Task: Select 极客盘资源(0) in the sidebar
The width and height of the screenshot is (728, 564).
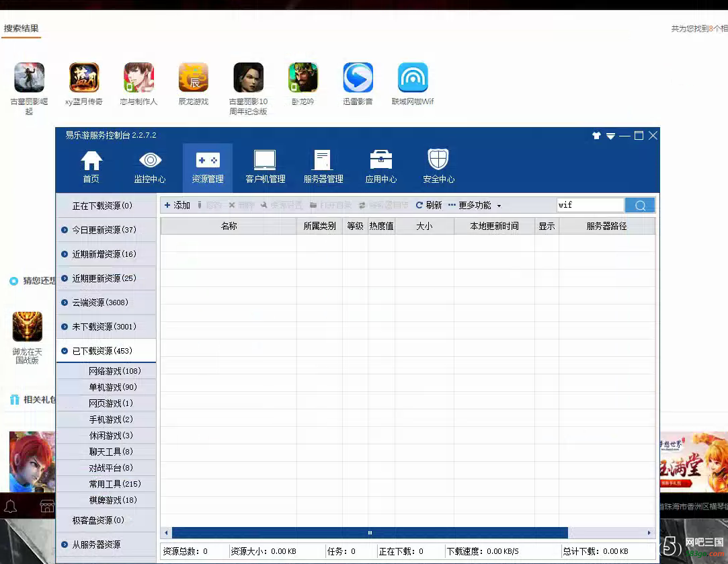Action: 106,520
